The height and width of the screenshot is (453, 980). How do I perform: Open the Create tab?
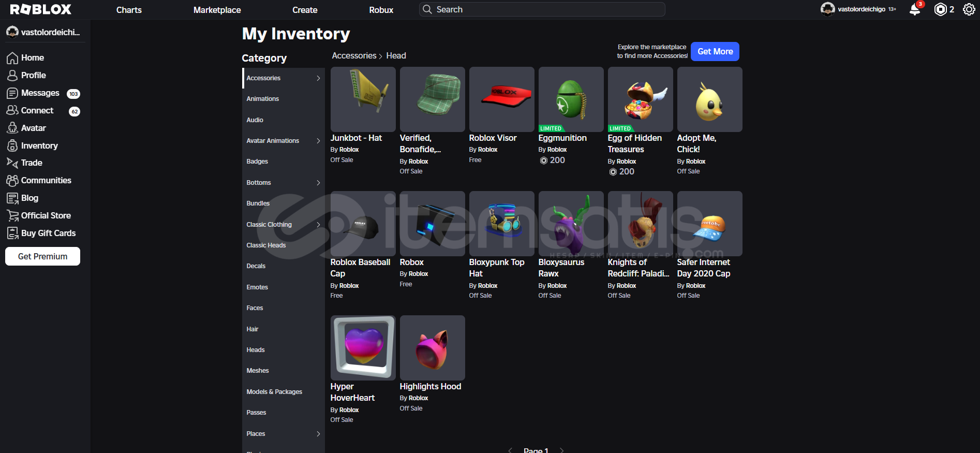(305, 10)
